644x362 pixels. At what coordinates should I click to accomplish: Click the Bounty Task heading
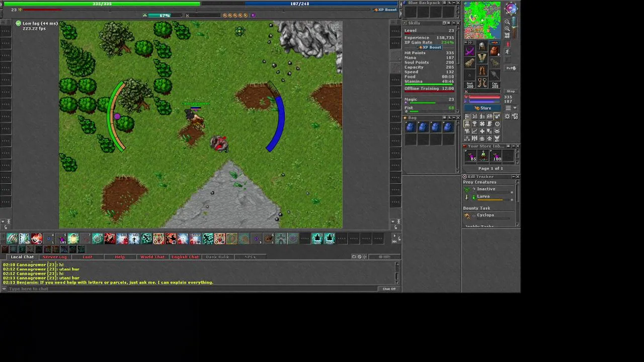point(476,208)
